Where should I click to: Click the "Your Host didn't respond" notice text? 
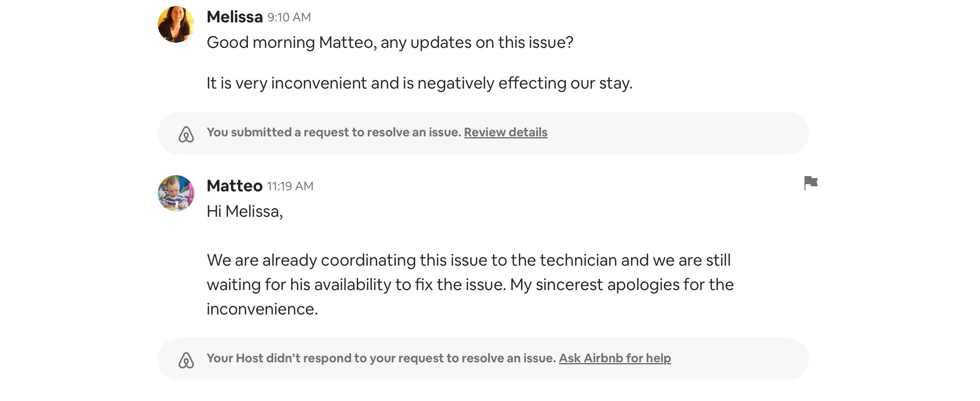(x=381, y=358)
